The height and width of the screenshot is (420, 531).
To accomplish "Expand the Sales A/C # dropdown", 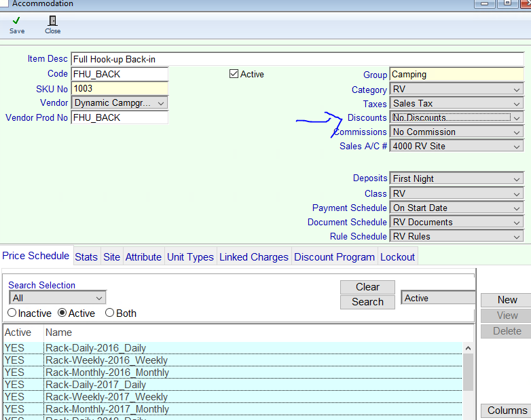I will pyautogui.click(x=456, y=146).
